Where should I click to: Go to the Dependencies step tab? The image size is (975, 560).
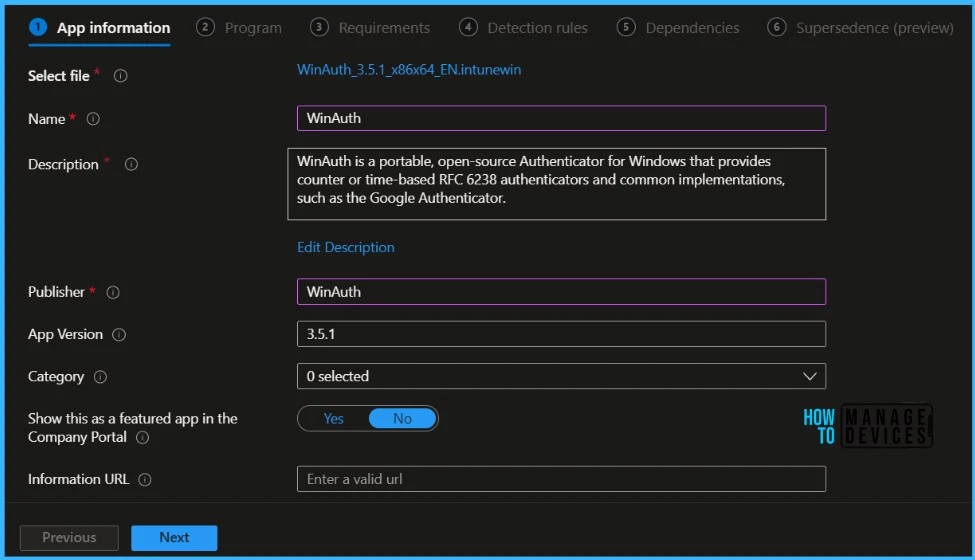678,28
